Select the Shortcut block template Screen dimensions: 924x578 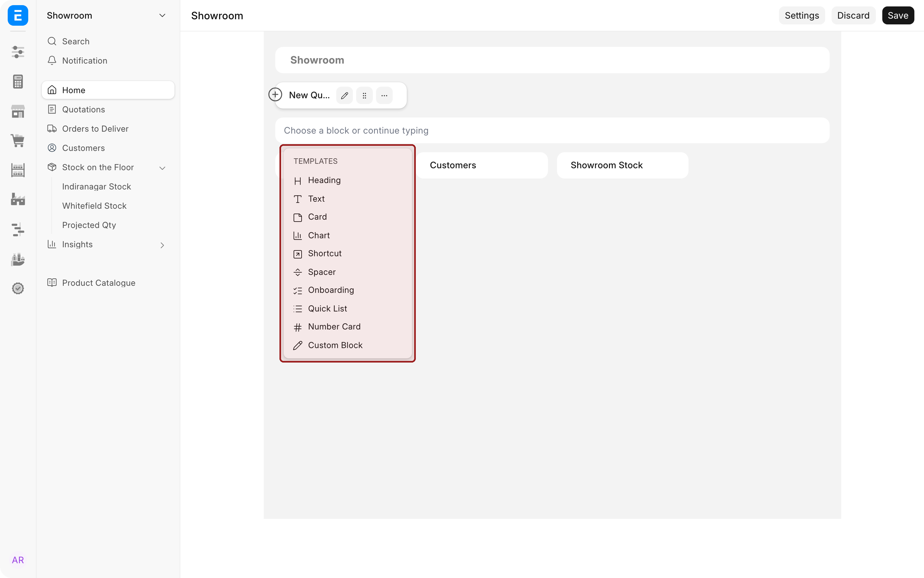(347, 254)
